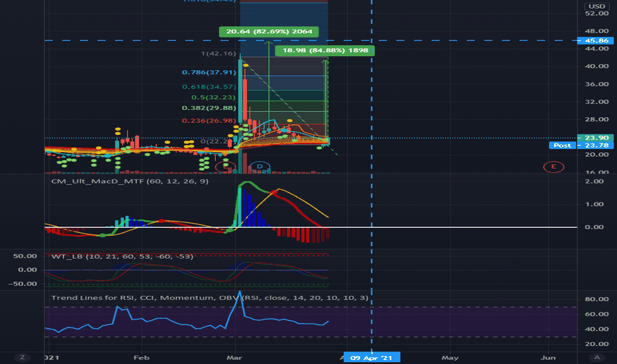Click the Feb label on time axis
The width and height of the screenshot is (617, 364).
pyautogui.click(x=141, y=357)
